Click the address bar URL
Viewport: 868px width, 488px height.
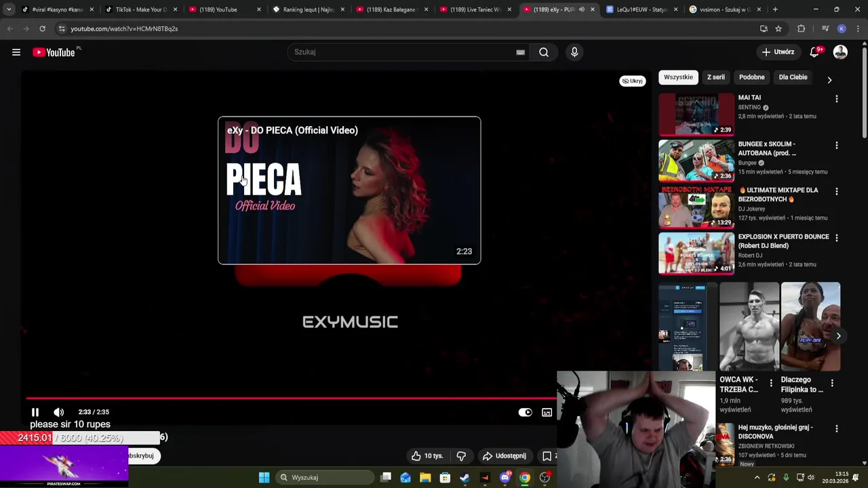[x=124, y=28]
